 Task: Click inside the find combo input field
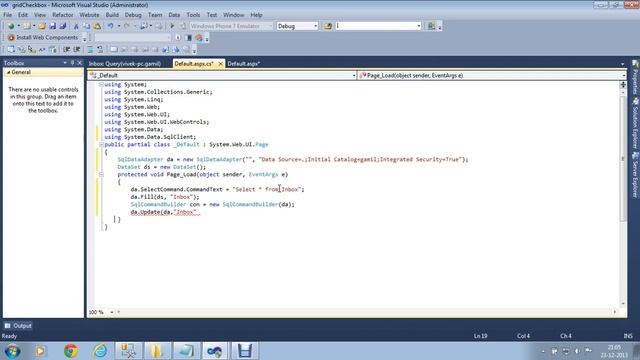(x=376, y=26)
